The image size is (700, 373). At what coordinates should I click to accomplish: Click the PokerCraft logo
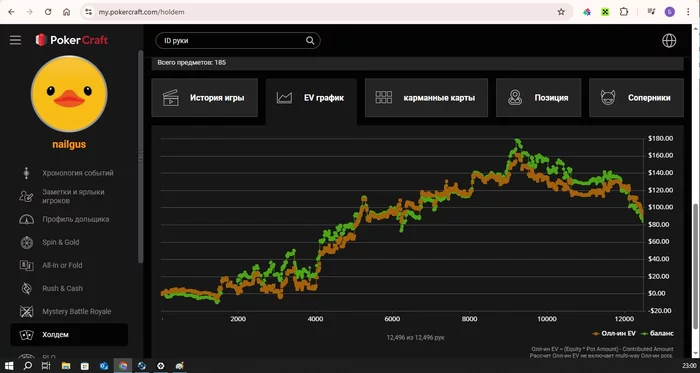click(x=72, y=40)
